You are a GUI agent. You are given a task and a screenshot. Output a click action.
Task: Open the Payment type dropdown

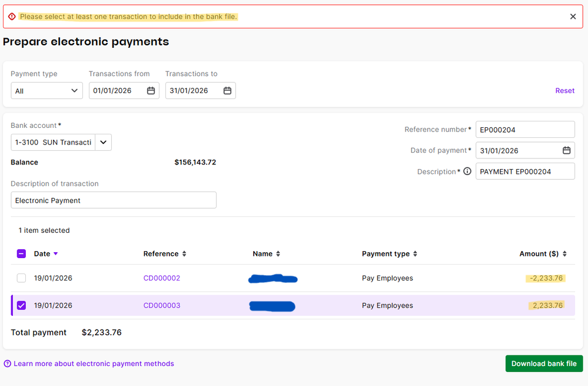click(46, 91)
